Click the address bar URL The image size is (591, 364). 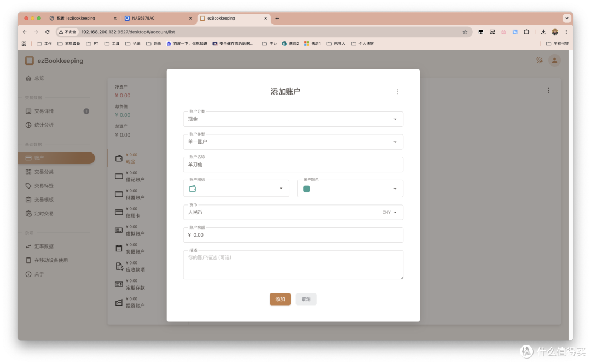(x=128, y=32)
